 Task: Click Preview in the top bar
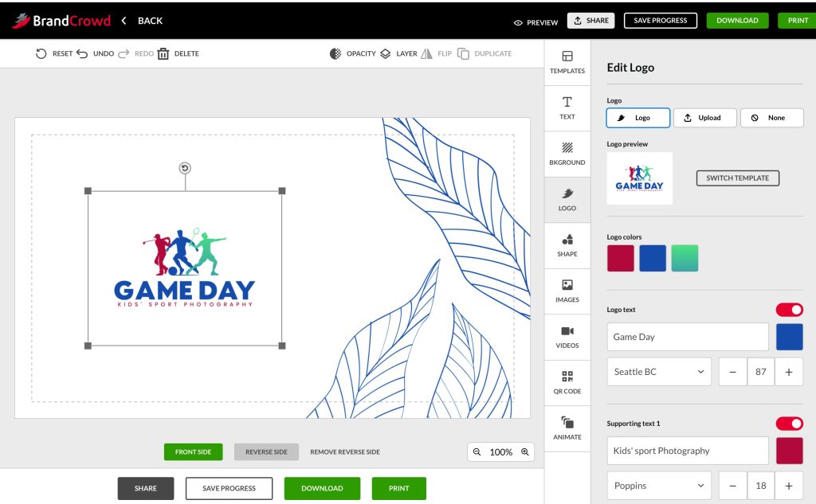click(535, 22)
